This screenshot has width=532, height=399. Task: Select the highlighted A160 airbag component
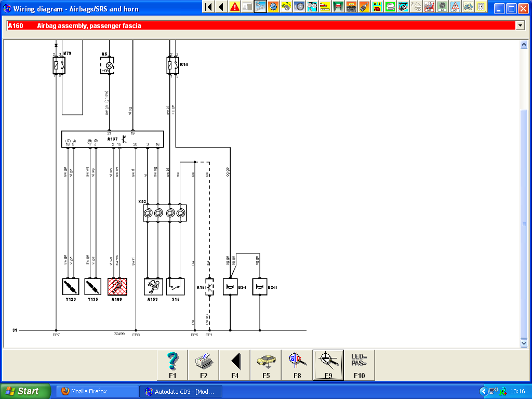(x=117, y=287)
